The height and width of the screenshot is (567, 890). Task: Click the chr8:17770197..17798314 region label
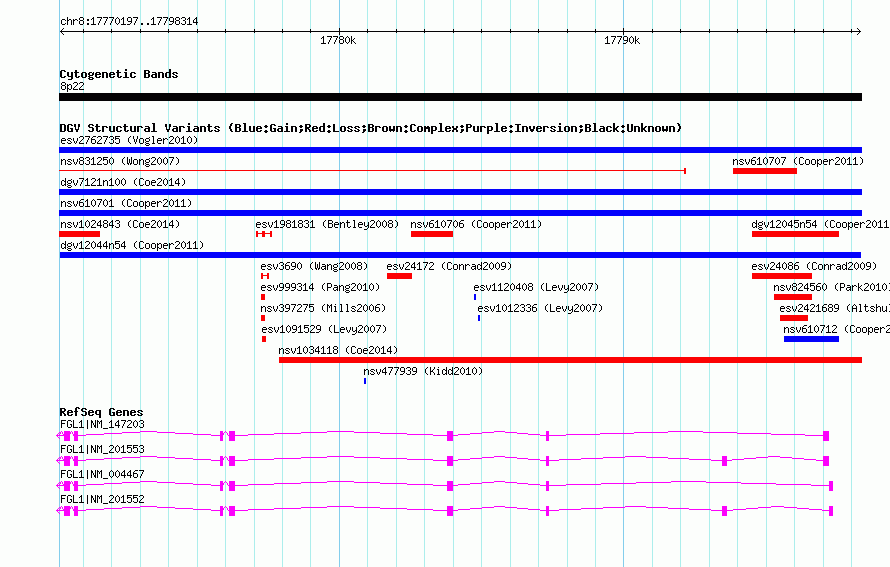129,22
